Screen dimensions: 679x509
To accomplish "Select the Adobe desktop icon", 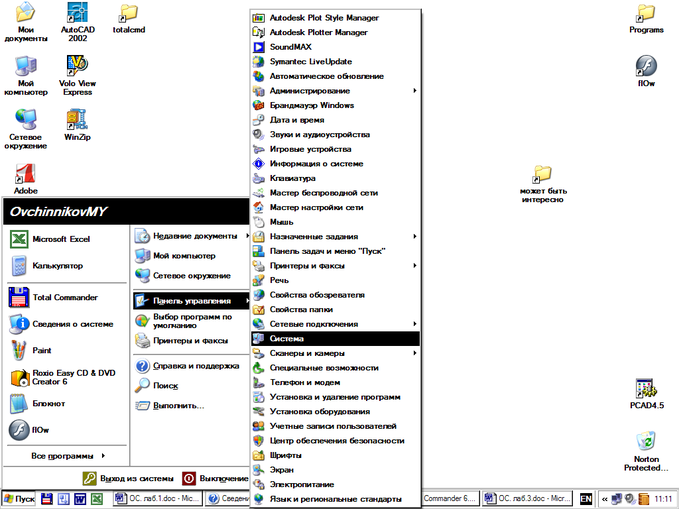I will coord(26,178).
